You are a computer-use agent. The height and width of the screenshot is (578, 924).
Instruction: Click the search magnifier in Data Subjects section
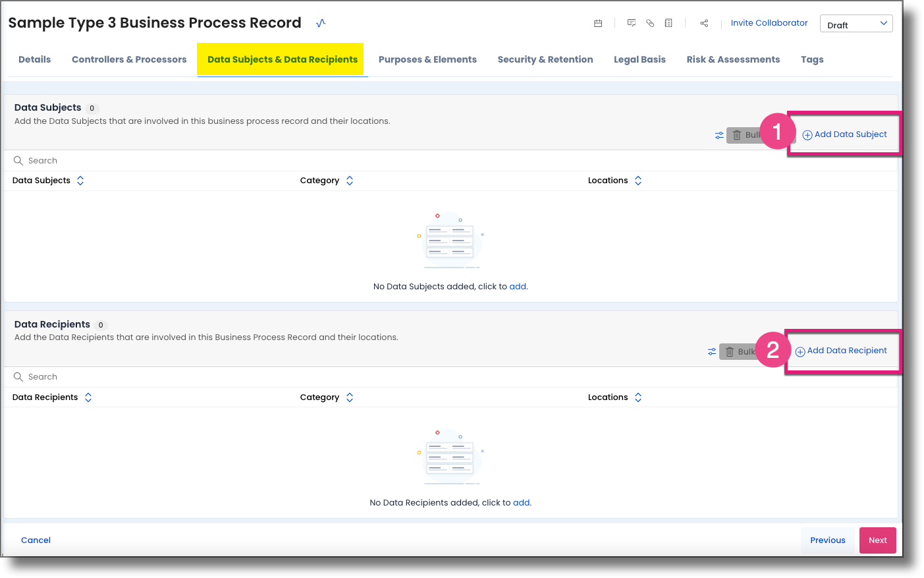[x=17, y=160]
